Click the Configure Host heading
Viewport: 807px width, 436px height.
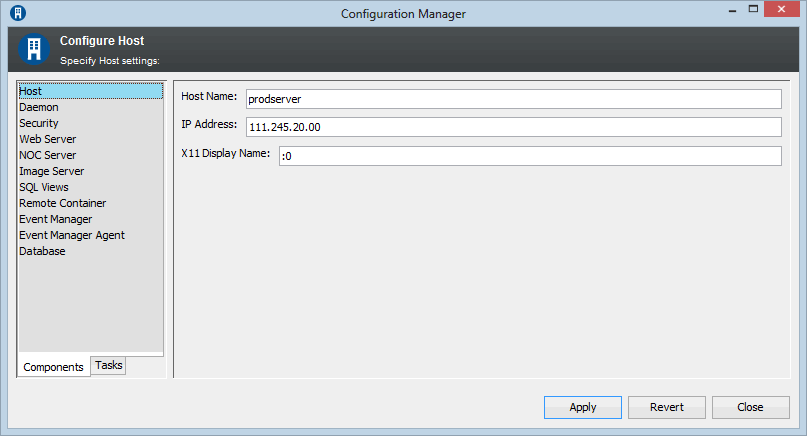click(x=102, y=41)
